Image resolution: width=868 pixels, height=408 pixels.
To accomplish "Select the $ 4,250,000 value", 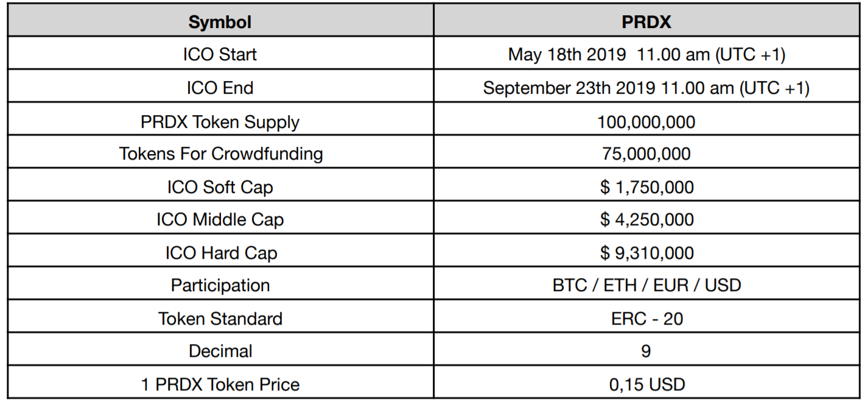I will click(646, 219).
